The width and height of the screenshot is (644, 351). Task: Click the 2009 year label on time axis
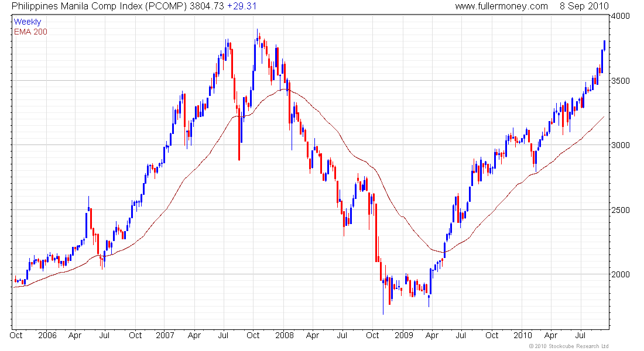tap(404, 335)
